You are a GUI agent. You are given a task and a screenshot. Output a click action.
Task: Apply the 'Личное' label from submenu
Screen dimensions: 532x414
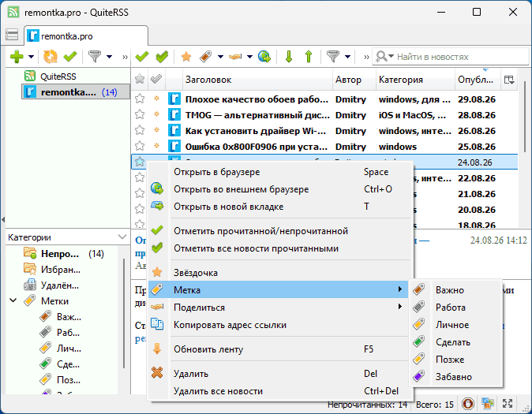pos(455,325)
